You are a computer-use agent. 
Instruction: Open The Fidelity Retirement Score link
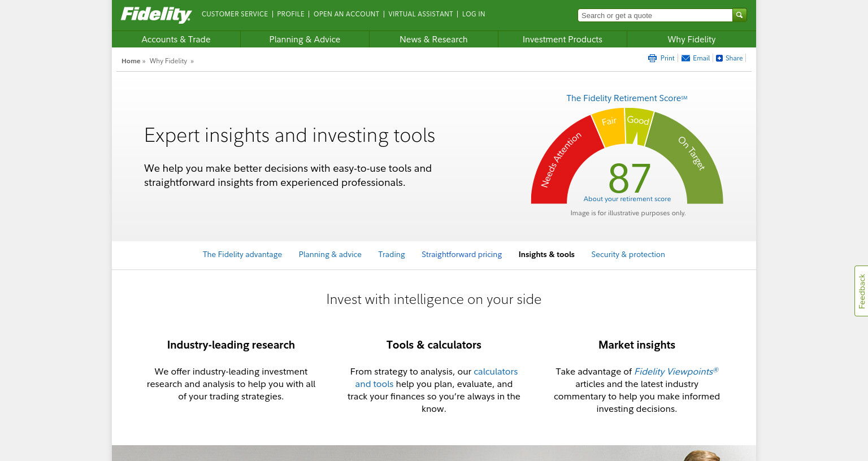pyautogui.click(x=627, y=98)
